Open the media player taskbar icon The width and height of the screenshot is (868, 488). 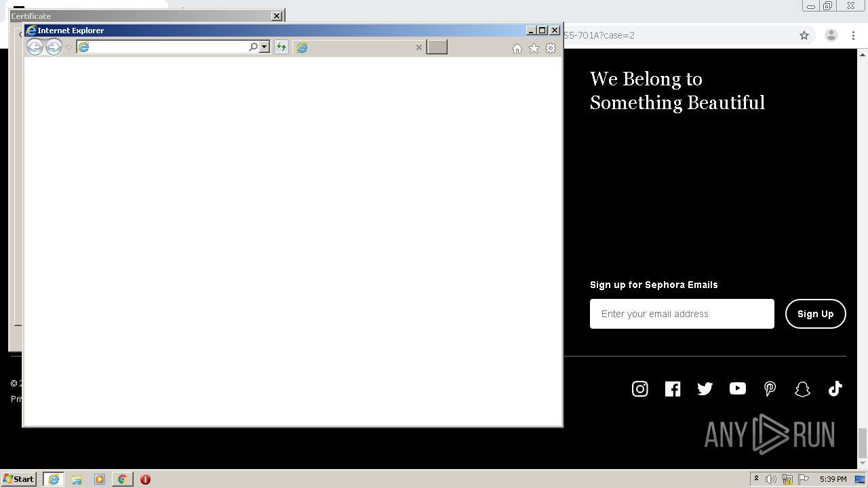point(100,479)
